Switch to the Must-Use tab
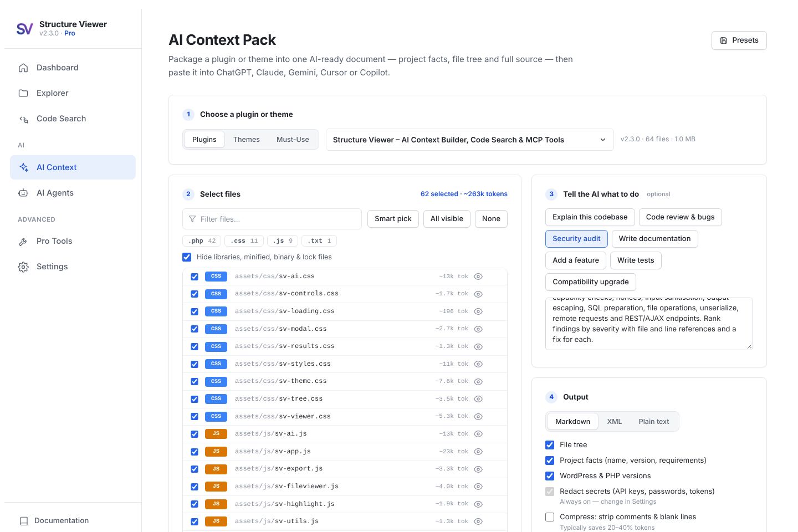The width and height of the screenshot is (798, 532). (293, 140)
